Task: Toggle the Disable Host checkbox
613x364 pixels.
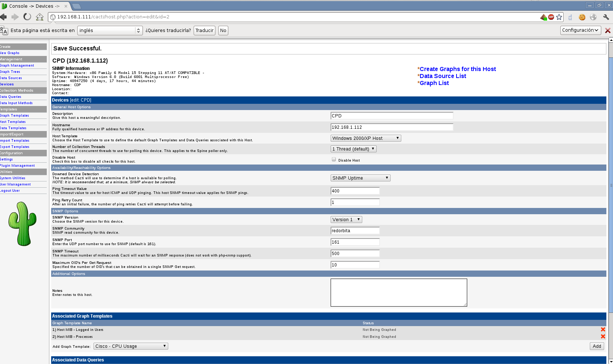Action: tap(334, 160)
